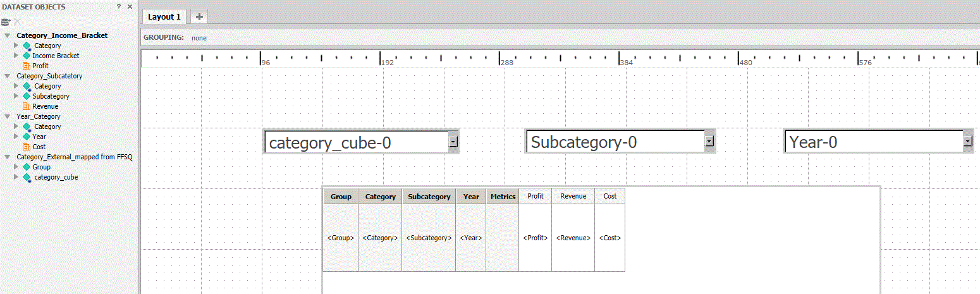Open the category_cube-0 selector dropdown arrow

pyautogui.click(x=453, y=142)
